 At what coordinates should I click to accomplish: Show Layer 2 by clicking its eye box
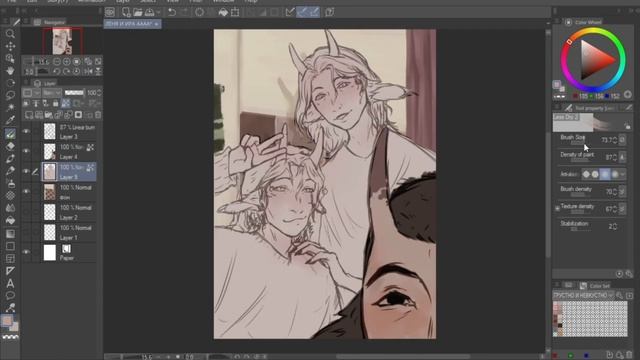pos(26,212)
